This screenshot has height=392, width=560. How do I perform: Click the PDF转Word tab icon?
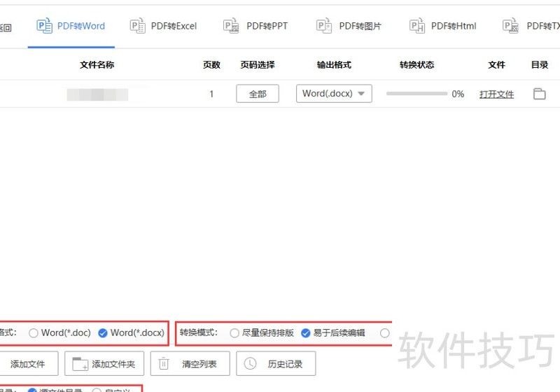44,26
